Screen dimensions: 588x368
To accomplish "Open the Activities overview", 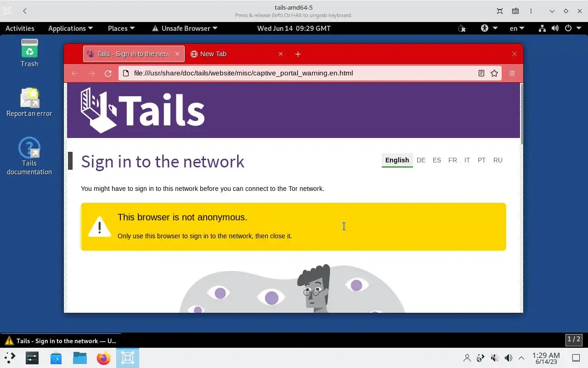I will point(20,28).
